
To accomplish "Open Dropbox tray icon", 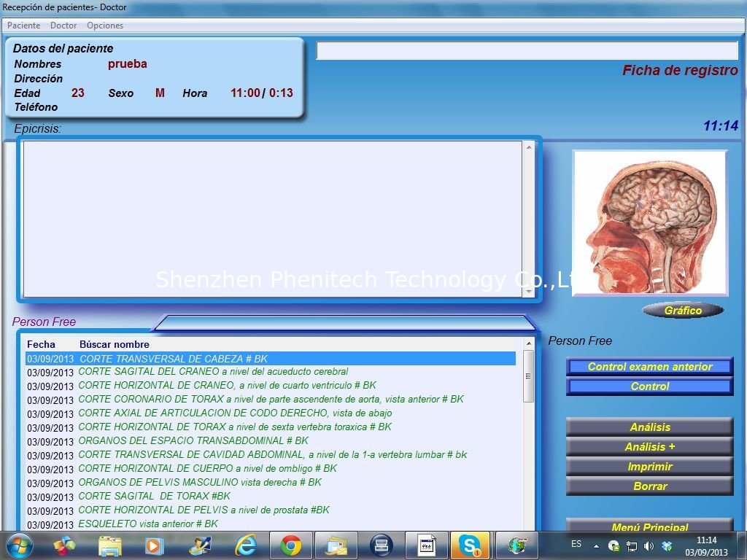I will pyautogui.click(x=667, y=546).
